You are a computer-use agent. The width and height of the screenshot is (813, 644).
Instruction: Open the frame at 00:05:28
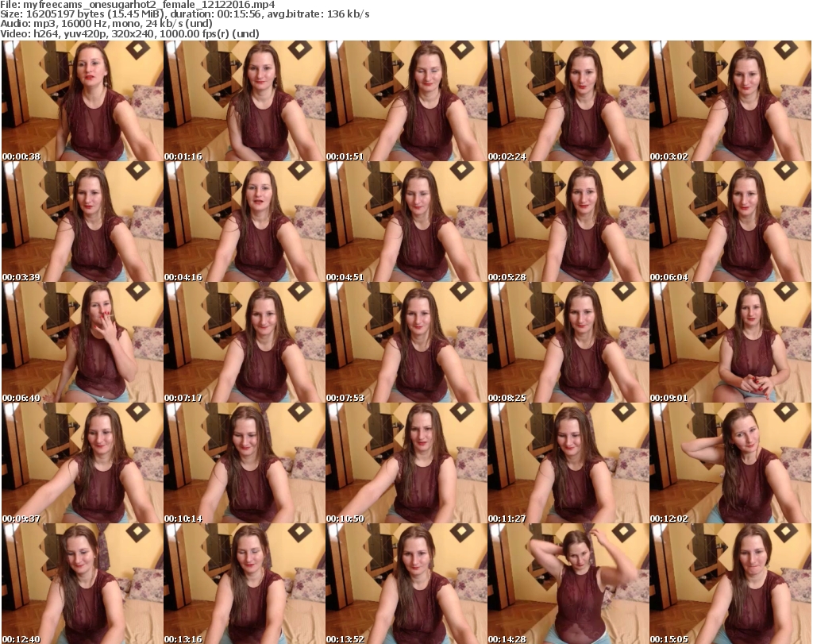568,222
